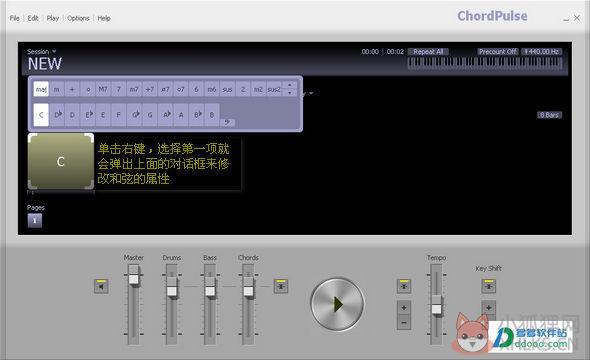Open the File menu
The height and width of the screenshot is (360, 590).
(14, 18)
